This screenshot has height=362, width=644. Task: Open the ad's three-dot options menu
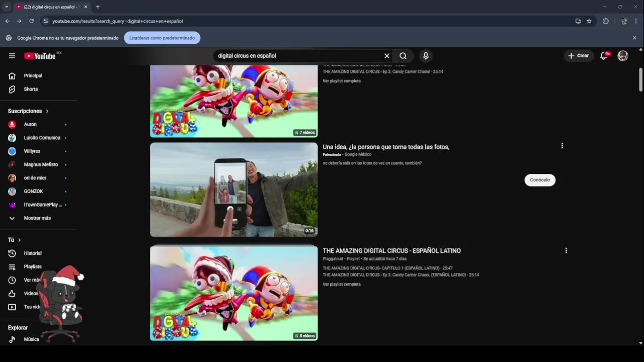click(562, 146)
